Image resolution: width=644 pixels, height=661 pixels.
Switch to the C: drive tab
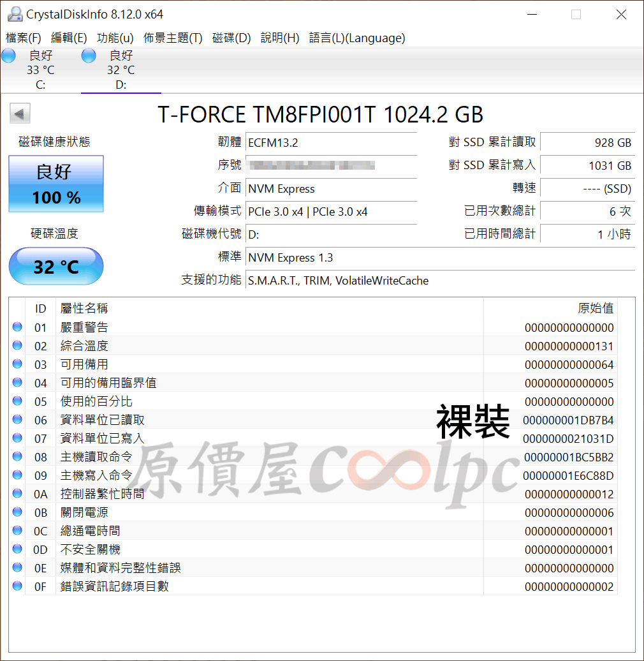click(40, 70)
